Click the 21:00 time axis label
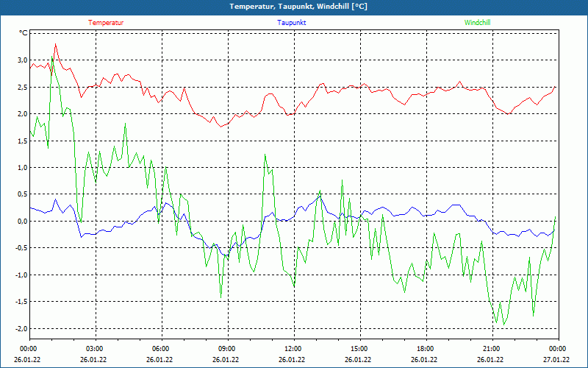588x368 pixels. click(492, 349)
